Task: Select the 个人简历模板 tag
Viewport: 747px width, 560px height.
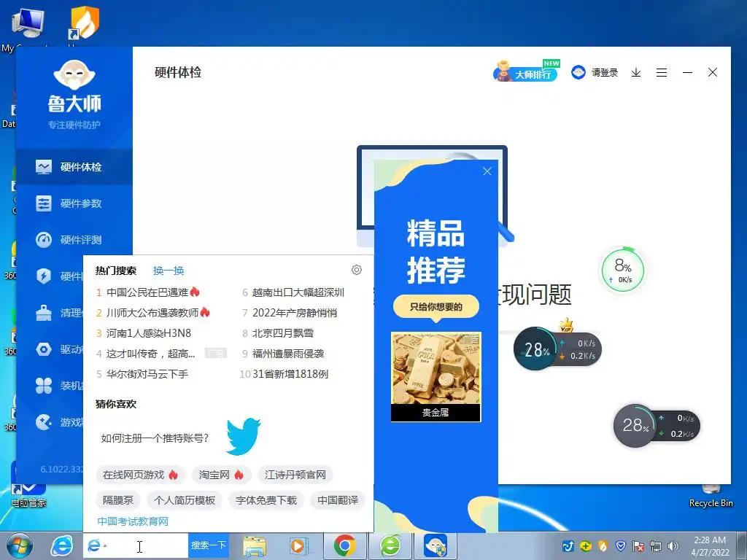Action: click(x=185, y=500)
